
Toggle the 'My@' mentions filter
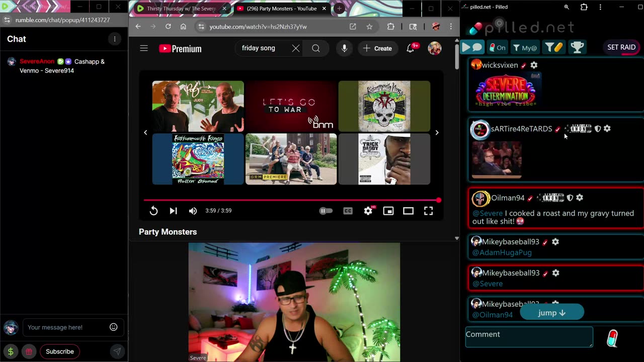coord(525,47)
